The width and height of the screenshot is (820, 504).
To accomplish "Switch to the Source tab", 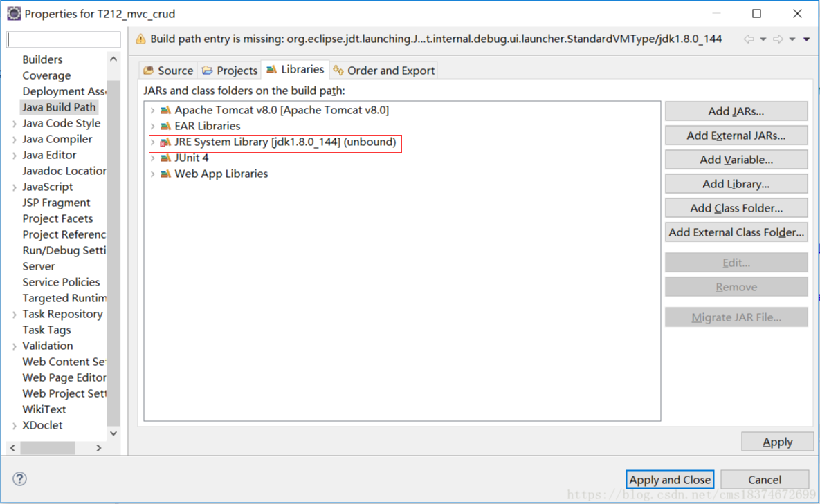I will (168, 71).
